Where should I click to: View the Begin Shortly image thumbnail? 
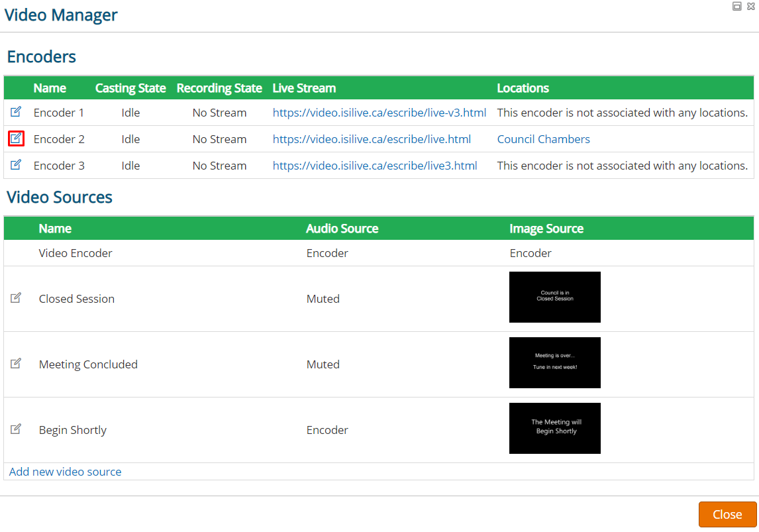pyautogui.click(x=555, y=429)
